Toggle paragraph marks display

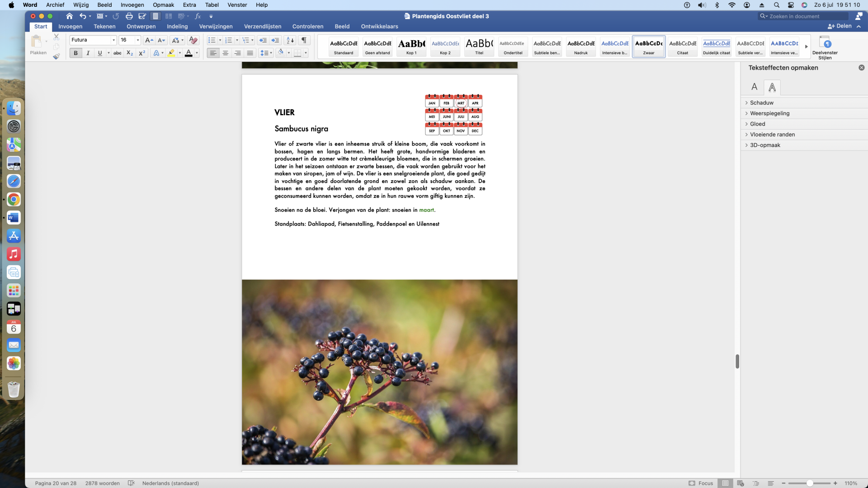coord(304,40)
